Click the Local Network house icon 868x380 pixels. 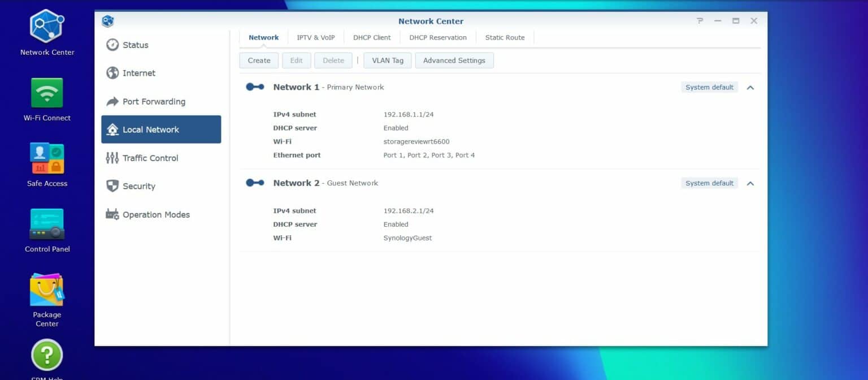pos(112,129)
